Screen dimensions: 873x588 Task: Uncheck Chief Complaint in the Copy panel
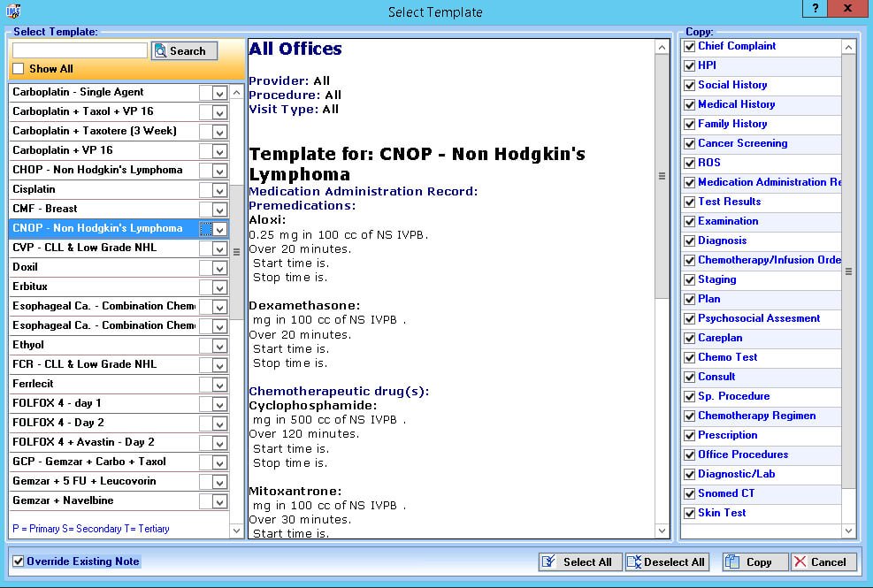688,46
